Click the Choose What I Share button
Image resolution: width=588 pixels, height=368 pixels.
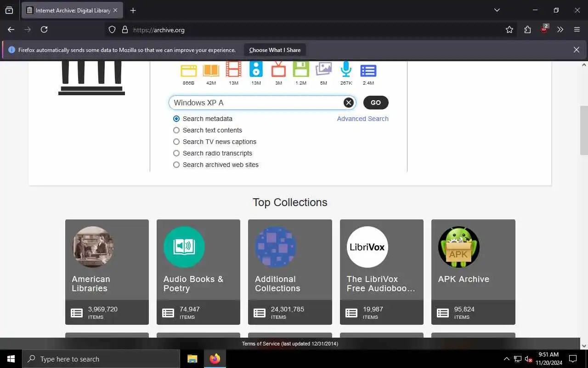pos(275,50)
